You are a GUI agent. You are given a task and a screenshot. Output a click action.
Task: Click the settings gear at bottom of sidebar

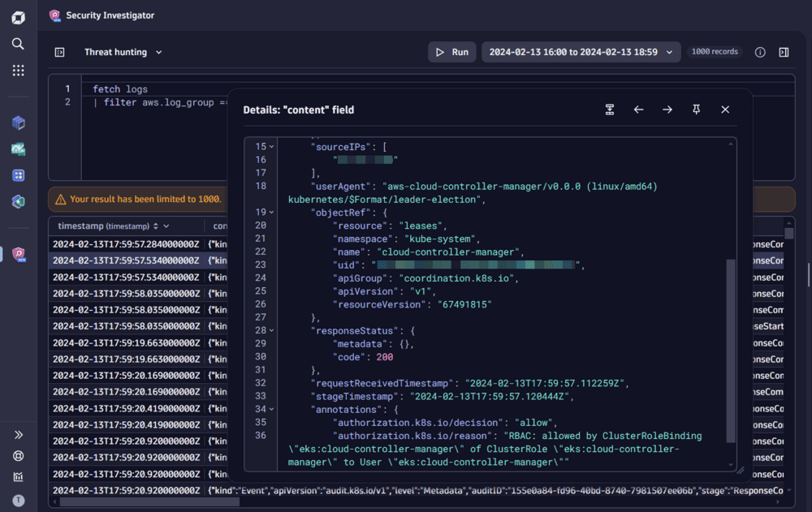click(18, 456)
